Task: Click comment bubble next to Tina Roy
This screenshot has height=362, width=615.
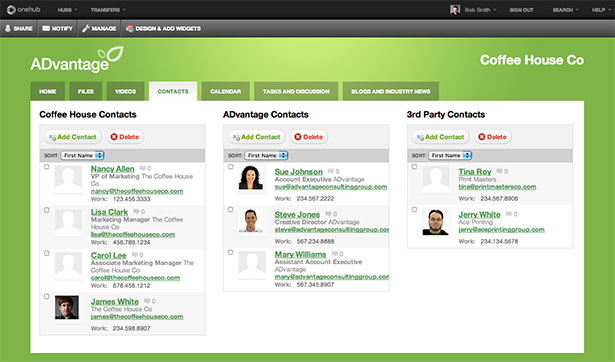Action: pos(499,171)
